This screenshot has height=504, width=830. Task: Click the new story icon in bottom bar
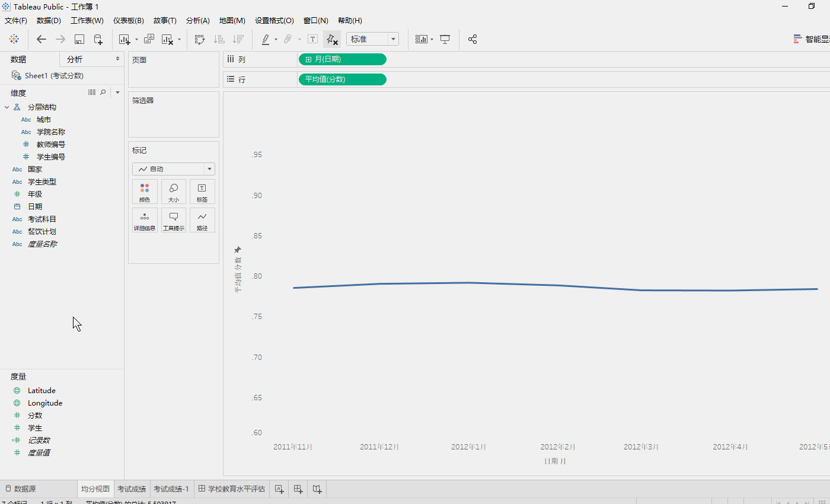coord(317,489)
